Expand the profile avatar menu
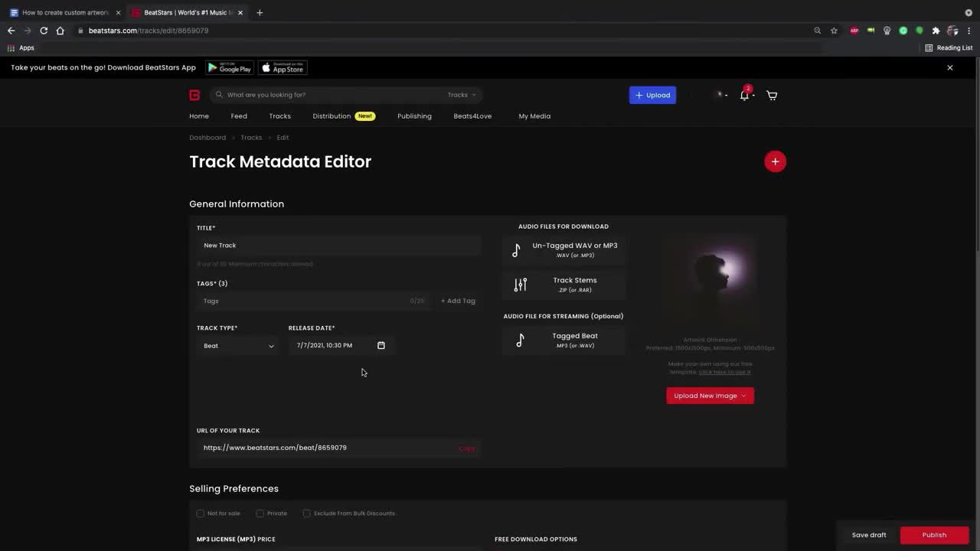980x551 pixels. (720, 95)
